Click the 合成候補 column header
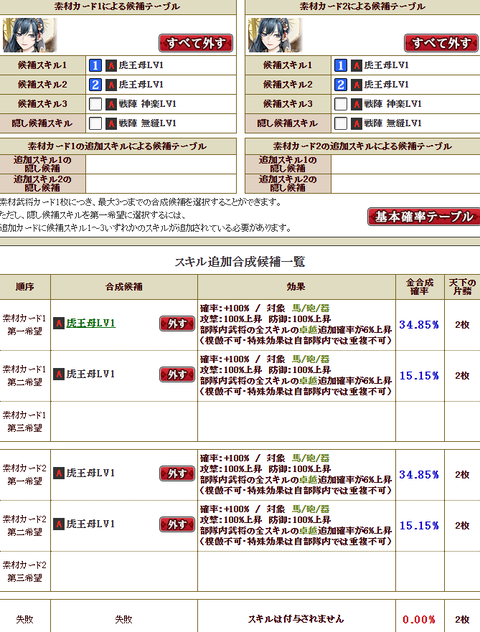The width and height of the screenshot is (480, 632). point(124,287)
